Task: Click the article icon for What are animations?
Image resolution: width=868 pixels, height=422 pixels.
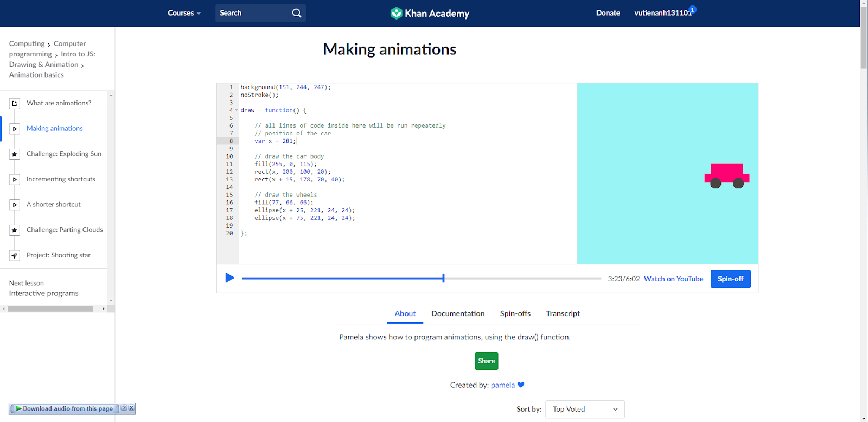Action: pyautogui.click(x=15, y=103)
